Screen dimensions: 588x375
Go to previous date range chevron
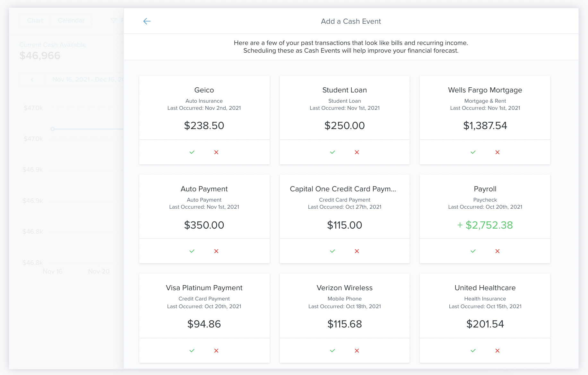[x=32, y=80]
